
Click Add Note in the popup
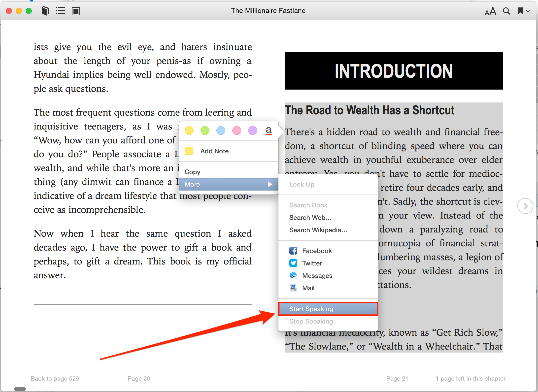tap(229, 151)
